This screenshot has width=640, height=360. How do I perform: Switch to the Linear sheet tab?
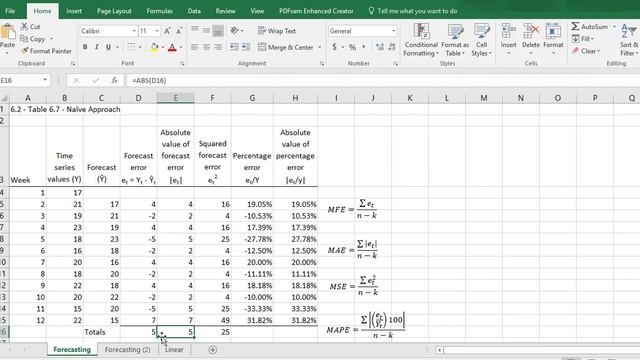point(174,349)
